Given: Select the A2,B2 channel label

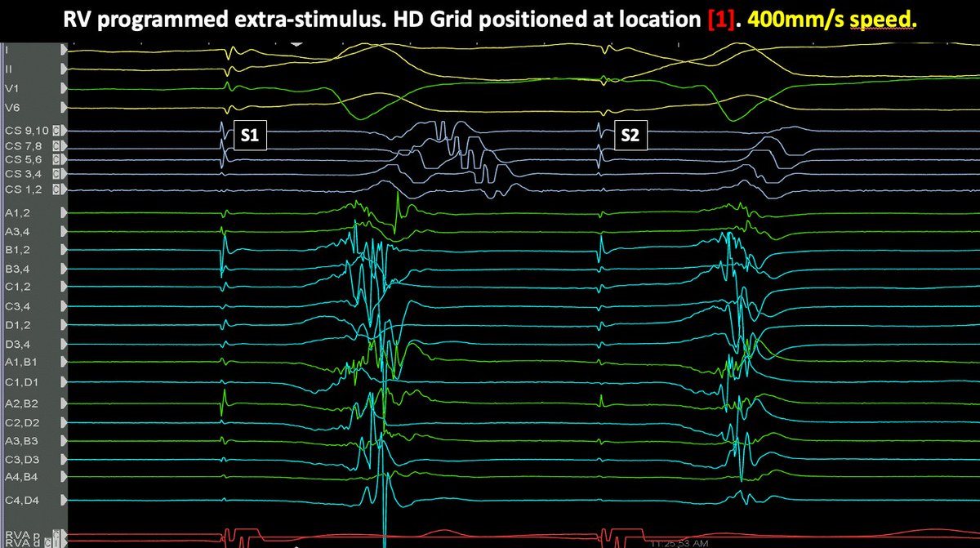Looking at the screenshot, I should coord(21,403).
